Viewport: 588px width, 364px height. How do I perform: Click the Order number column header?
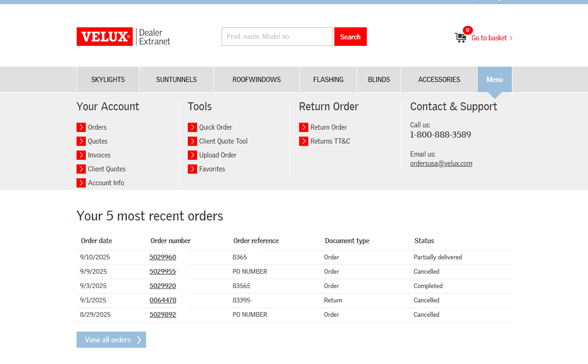(x=171, y=241)
